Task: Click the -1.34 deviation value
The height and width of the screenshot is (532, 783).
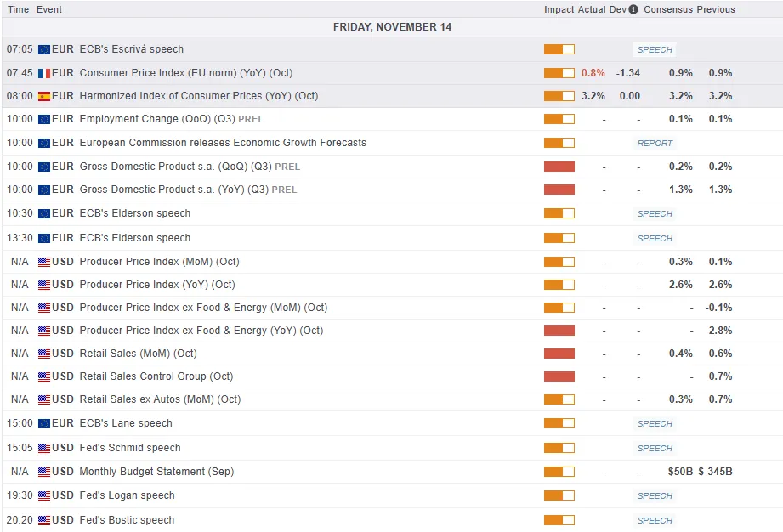Action: click(x=627, y=73)
